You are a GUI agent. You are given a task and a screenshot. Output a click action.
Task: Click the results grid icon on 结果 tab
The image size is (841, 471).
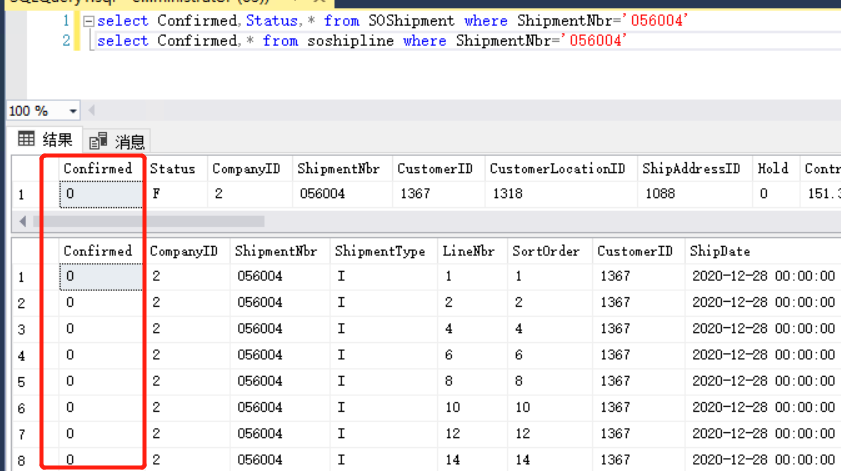point(26,139)
